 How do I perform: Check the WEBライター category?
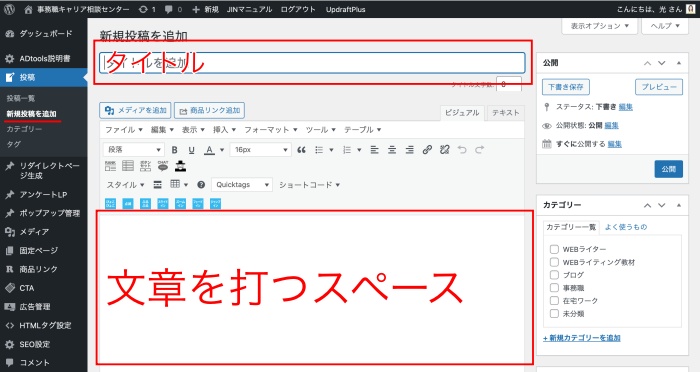[x=554, y=249]
